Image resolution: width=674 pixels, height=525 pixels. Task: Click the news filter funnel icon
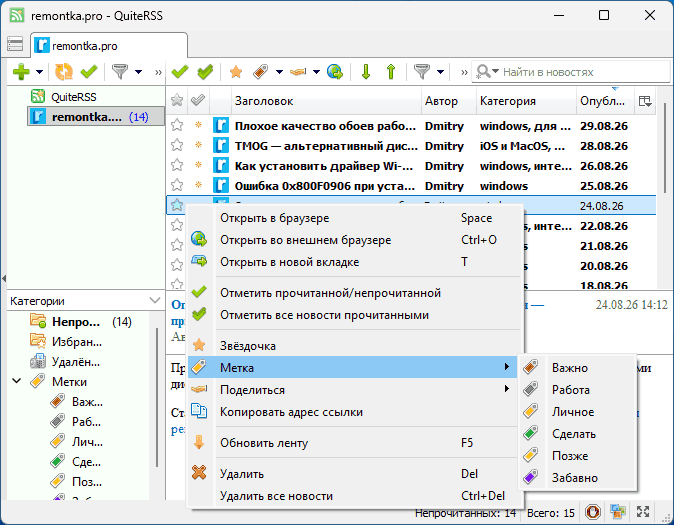pos(422,72)
